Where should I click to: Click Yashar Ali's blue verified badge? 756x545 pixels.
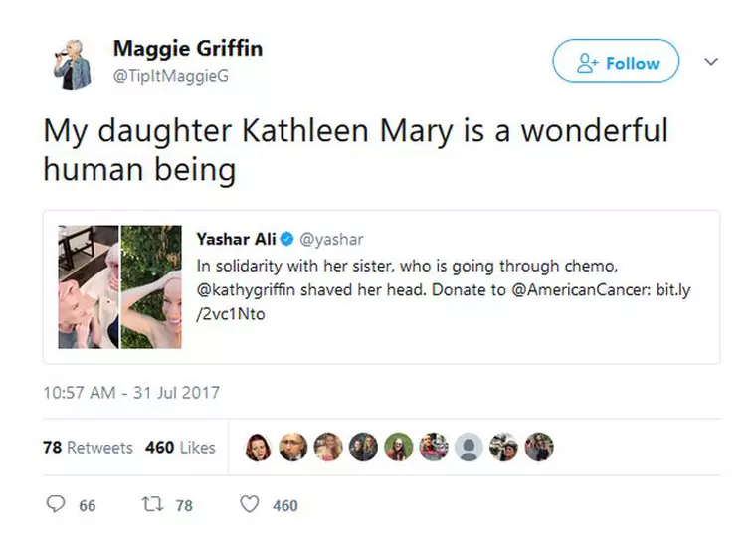click(287, 239)
